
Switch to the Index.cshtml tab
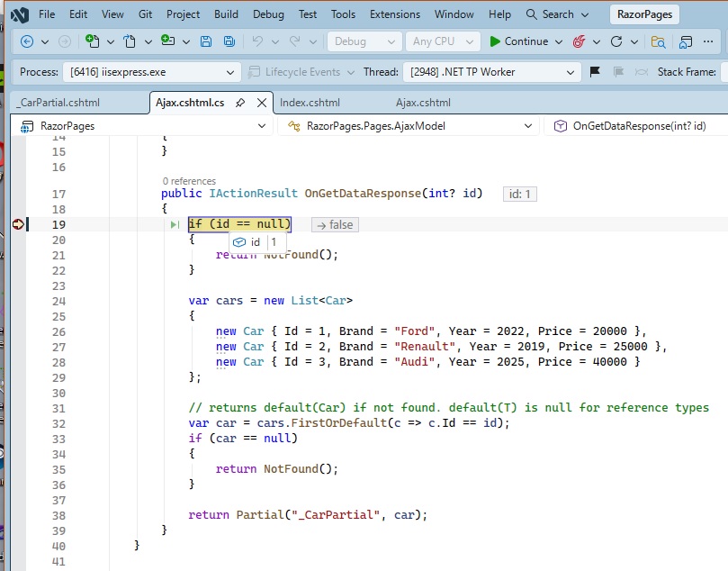click(310, 103)
